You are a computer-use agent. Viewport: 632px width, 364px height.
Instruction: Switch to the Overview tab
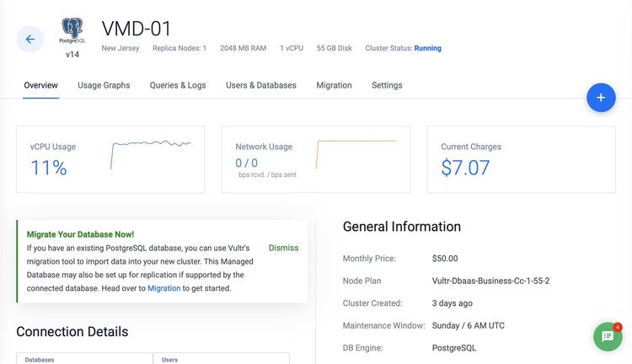point(40,85)
